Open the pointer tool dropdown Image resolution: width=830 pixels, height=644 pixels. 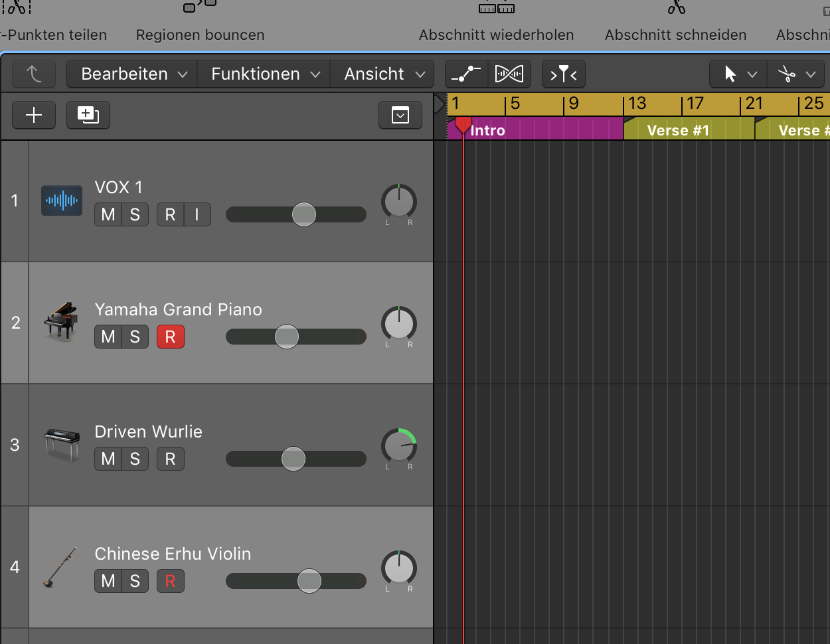tap(738, 74)
